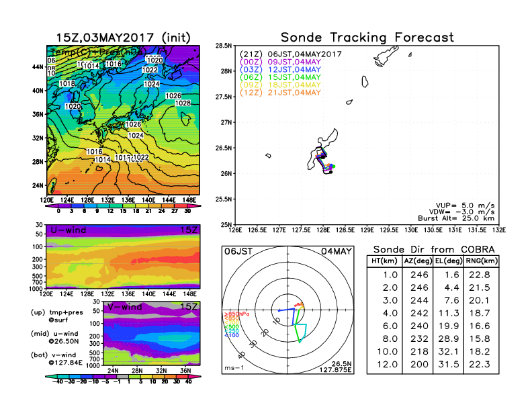The width and height of the screenshot is (532, 411).
Task: Click the azimuth value '244' in the table
Action: pos(419,301)
